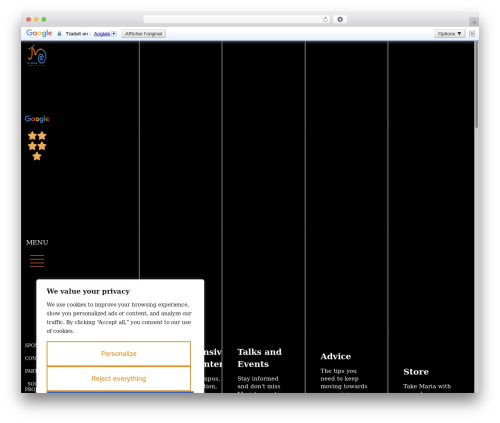Click the five-star rating graphic
Image resolution: width=500 pixels, height=423 pixels.
pyautogui.click(x=37, y=146)
